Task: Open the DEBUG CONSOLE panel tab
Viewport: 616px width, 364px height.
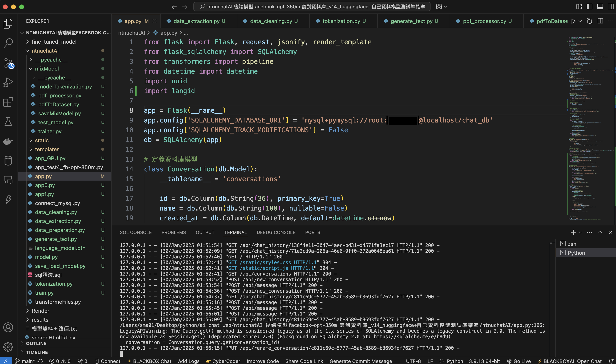Action: (276, 232)
